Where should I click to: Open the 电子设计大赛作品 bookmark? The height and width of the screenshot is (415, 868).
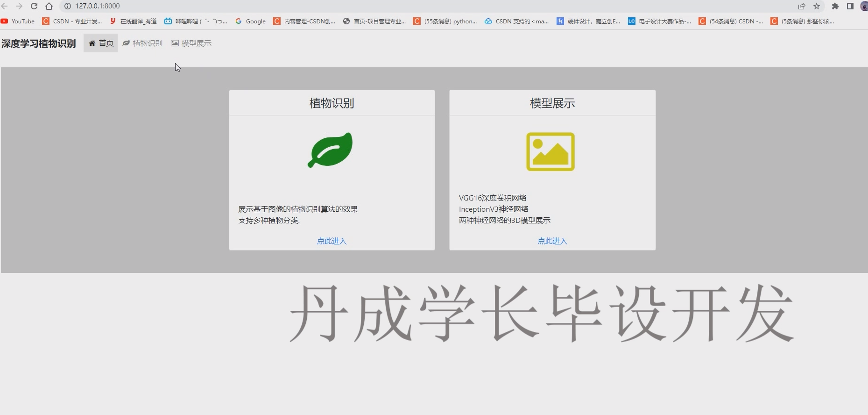point(659,21)
